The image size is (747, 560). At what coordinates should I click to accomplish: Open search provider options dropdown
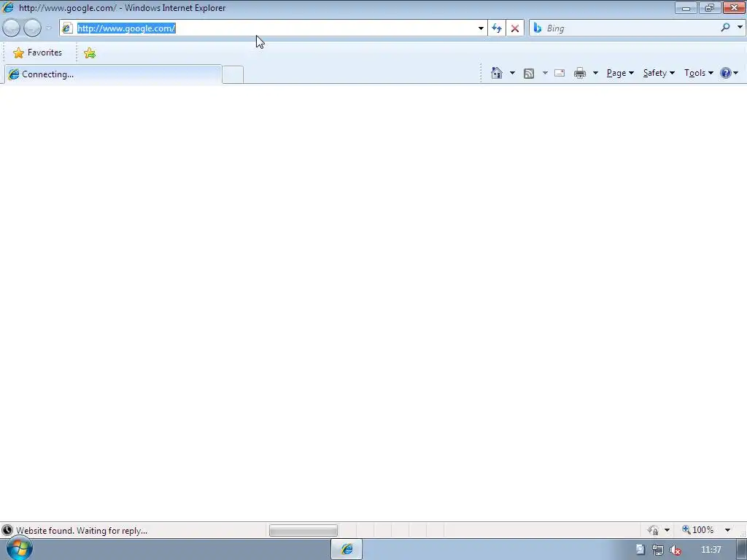[x=740, y=28]
